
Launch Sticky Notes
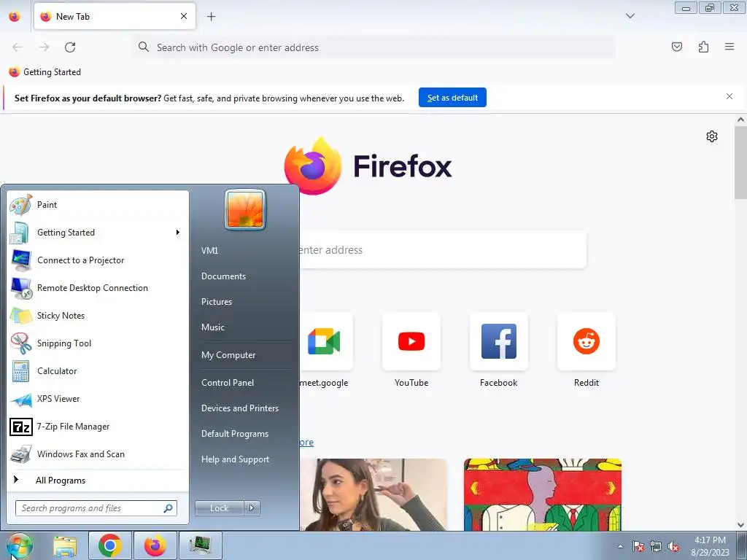coord(97,315)
